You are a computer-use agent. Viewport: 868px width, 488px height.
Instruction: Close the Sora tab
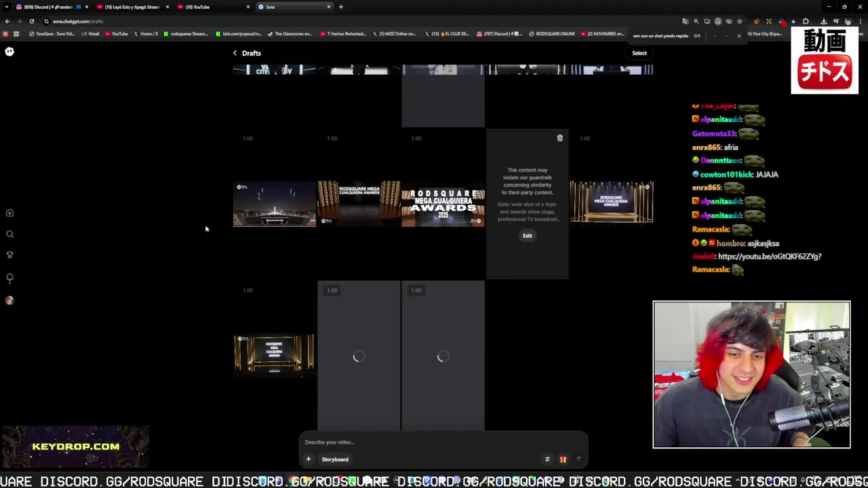pos(329,7)
